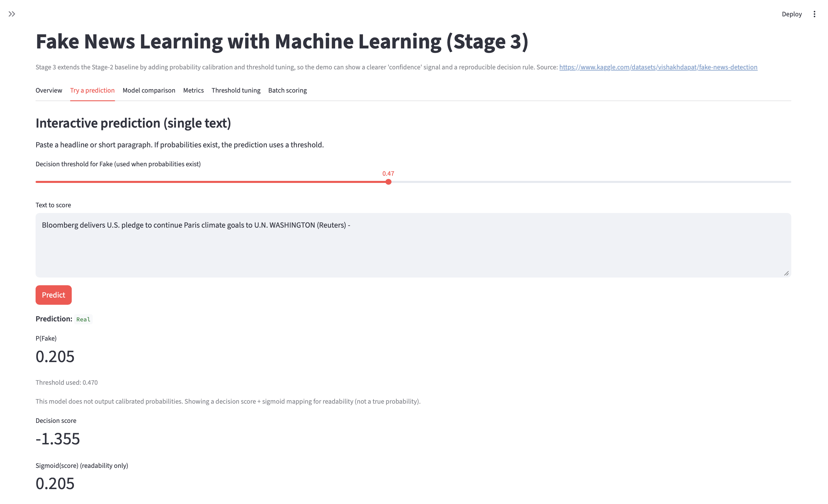
Task: Adjust the Decision threshold for Fake slider
Action: (x=388, y=182)
